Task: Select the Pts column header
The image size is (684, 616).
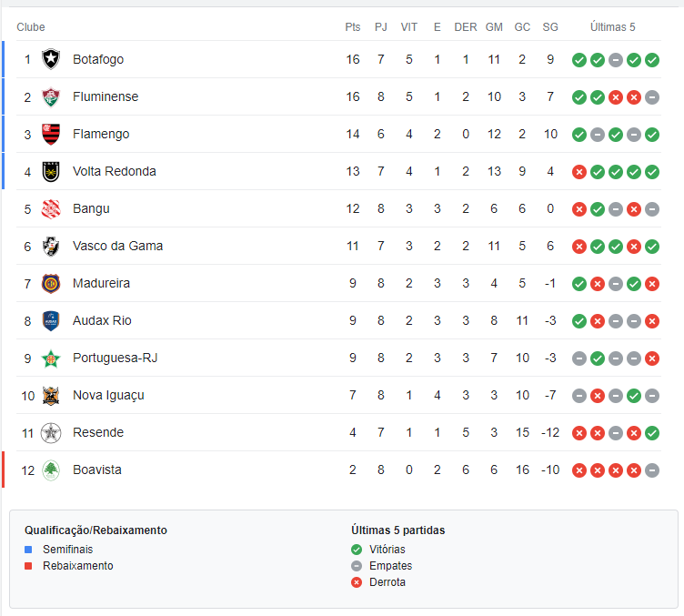Action: [353, 27]
